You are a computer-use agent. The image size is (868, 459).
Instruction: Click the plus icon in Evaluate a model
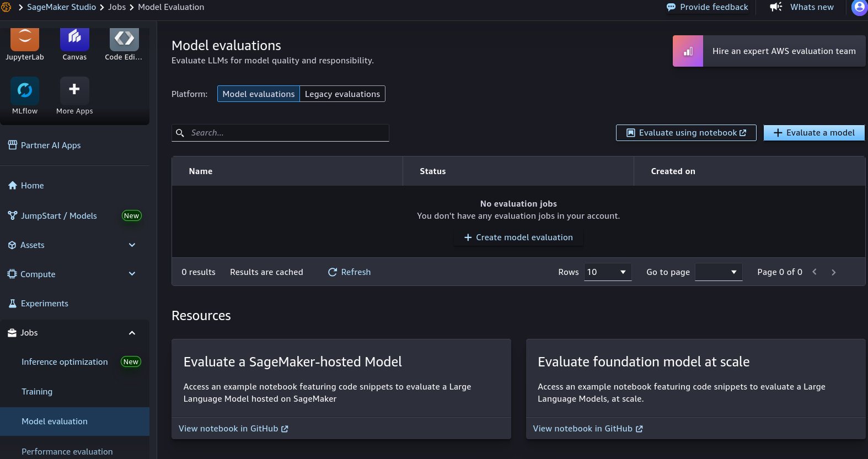(778, 133)
